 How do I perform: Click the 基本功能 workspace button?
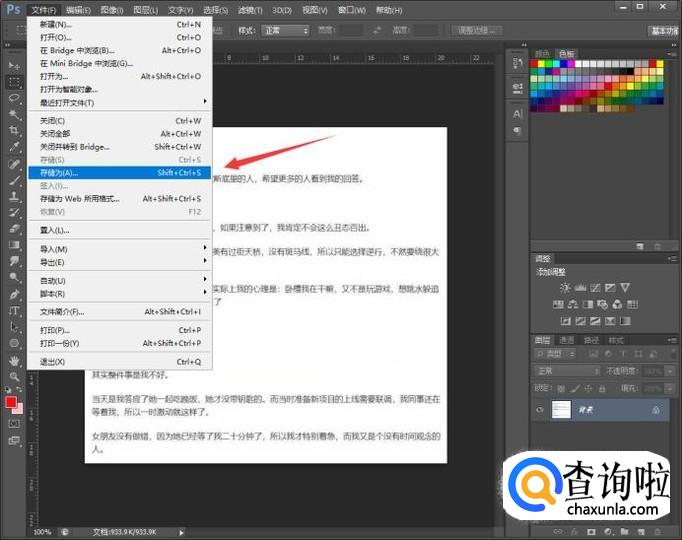663,30
